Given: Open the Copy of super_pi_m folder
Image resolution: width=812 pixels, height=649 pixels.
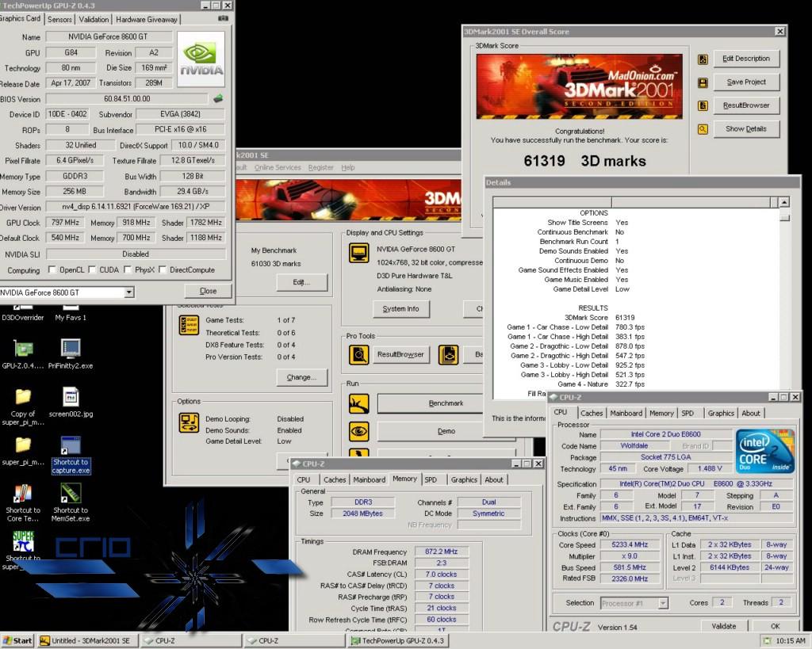Looking at the screenshot, I should tap(23, 407).
